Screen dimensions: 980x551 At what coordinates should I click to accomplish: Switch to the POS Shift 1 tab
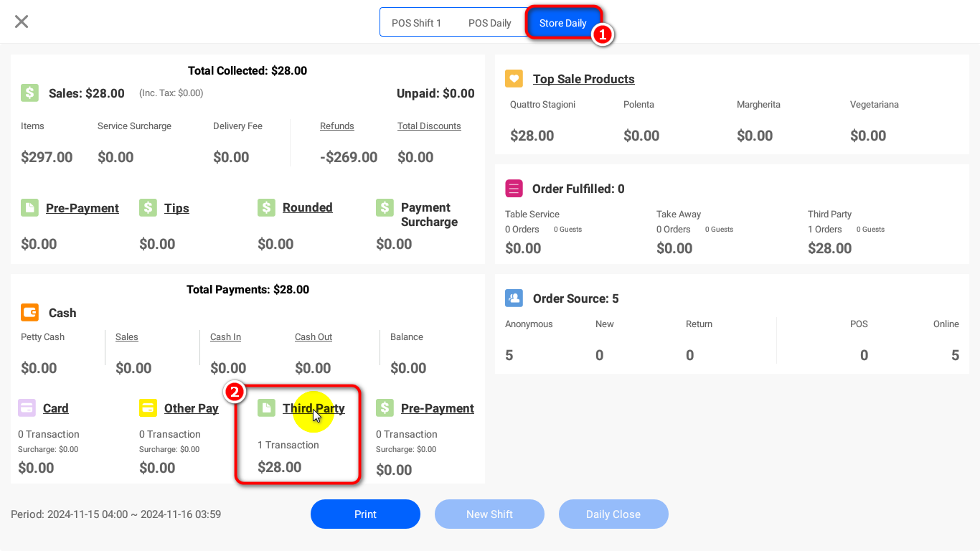(x=416, y=23)
